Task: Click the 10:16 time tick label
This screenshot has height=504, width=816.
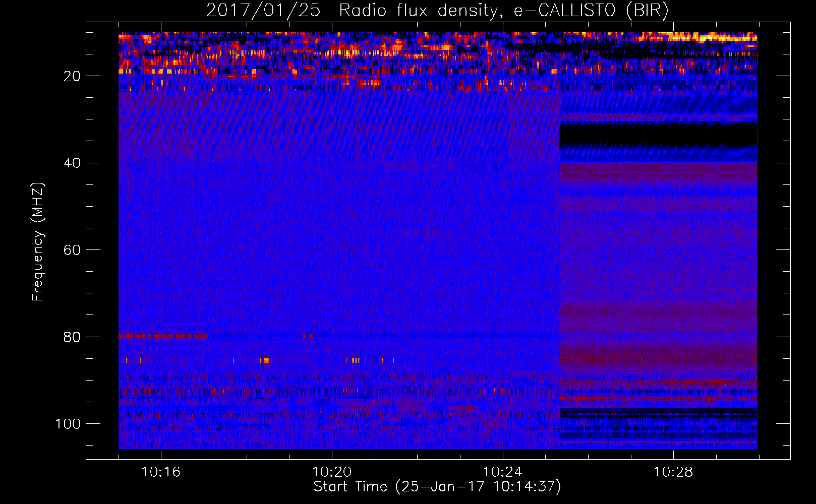Action: [161, 472]
